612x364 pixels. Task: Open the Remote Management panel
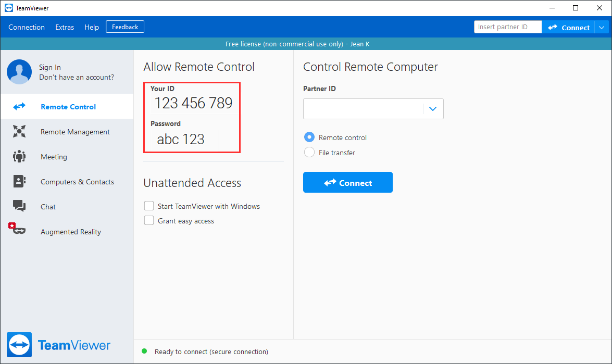coord(19,131)
